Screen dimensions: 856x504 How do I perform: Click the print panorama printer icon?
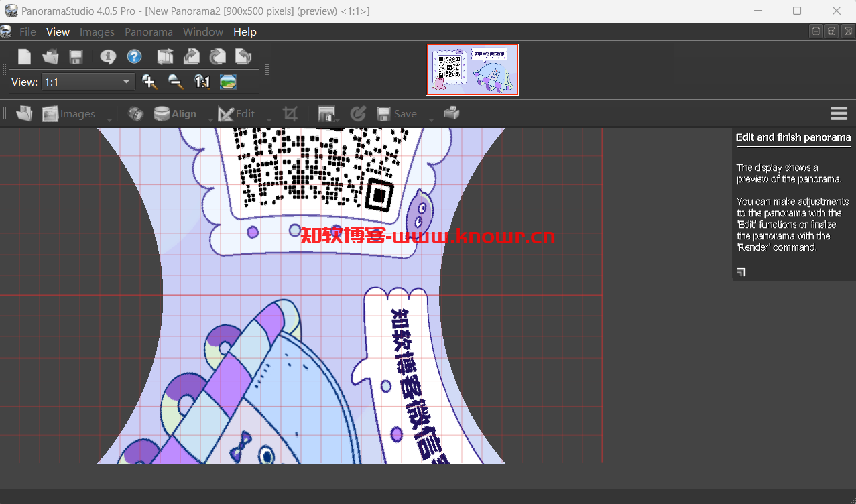452,113
